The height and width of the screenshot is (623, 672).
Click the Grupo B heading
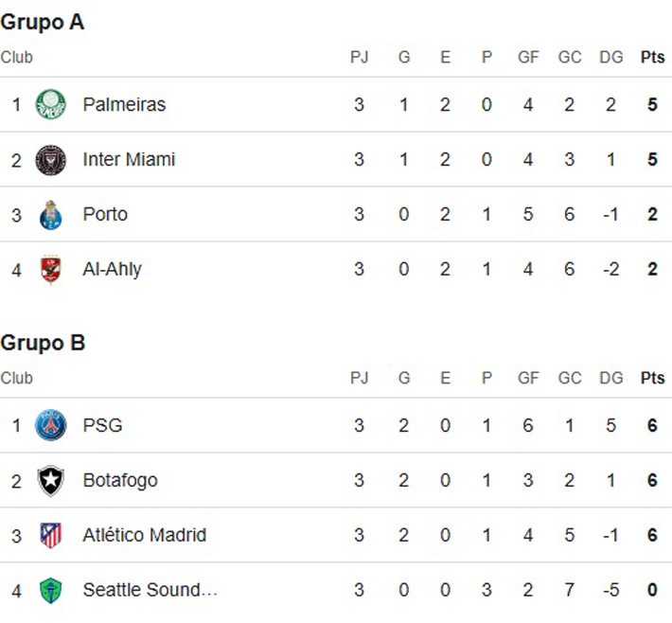point(43,343)
